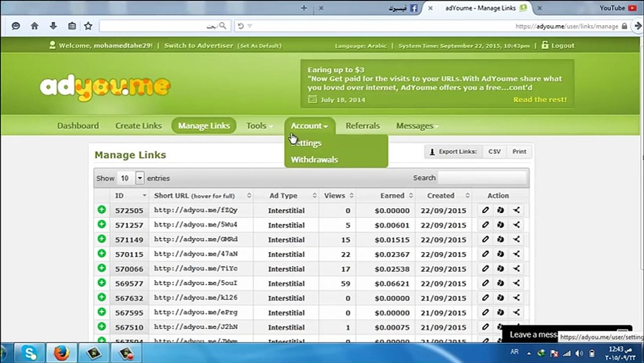The width and height of the screenshot is (644, 363).
Task: Sort table by Views column
Action: coord(338,196)
